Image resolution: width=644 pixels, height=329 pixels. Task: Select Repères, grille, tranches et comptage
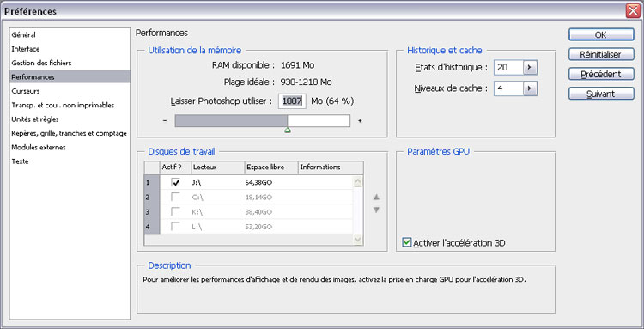click(x=69, y=133)
